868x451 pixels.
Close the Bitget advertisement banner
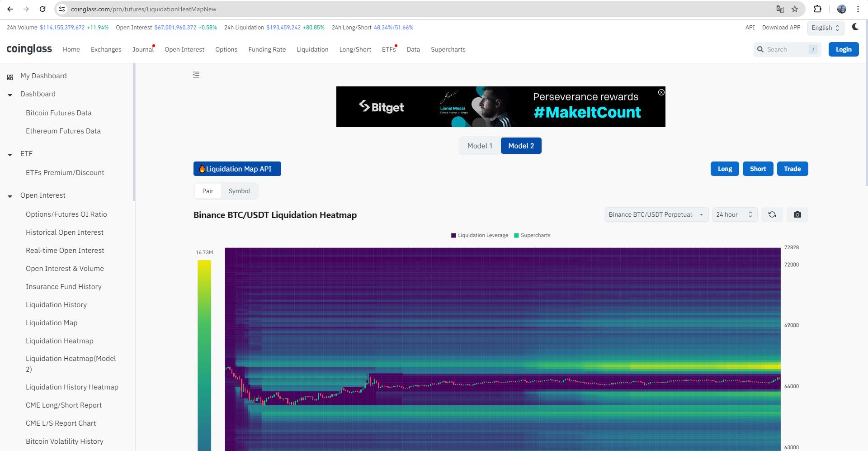coord(661,92)
